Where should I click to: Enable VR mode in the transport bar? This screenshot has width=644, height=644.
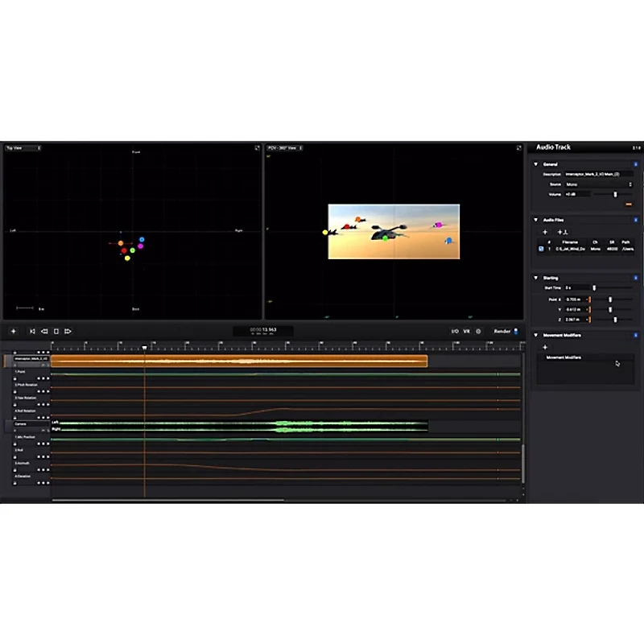[x=466, y=331]
